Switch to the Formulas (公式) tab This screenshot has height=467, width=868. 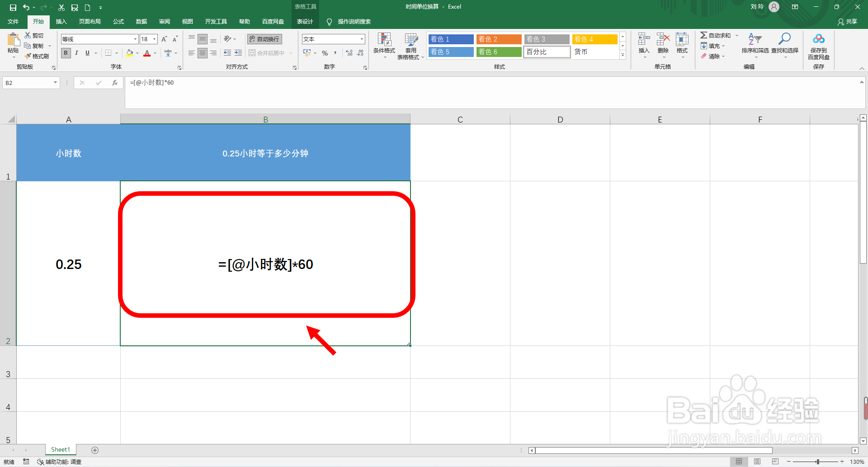(118, 22)
